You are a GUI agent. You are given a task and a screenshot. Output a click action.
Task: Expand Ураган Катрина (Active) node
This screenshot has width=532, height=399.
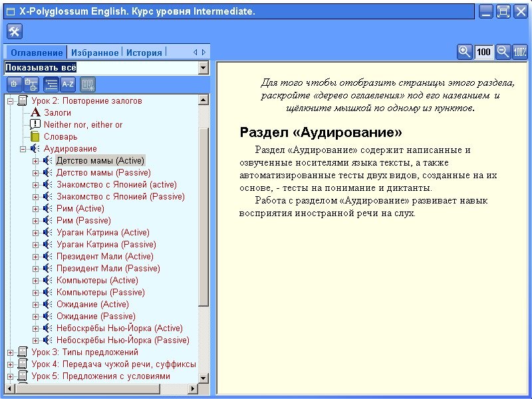click(x=35, y=233)
